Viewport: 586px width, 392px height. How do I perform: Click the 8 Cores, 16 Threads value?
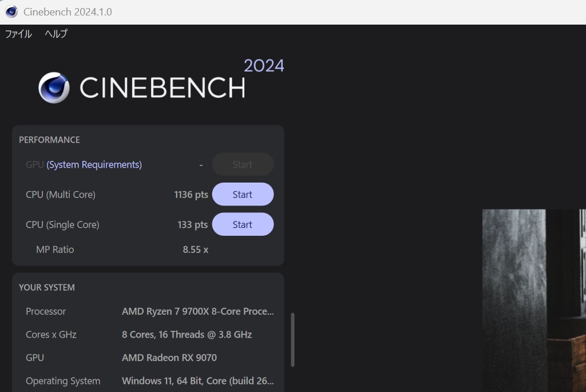(187, 334)
